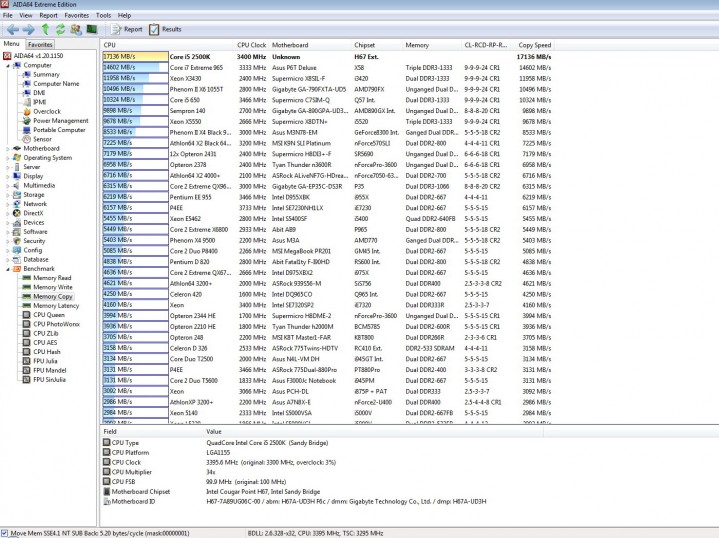The image size is (719, 538).
Task: Open the Report menu
Action: click(48, 15)
